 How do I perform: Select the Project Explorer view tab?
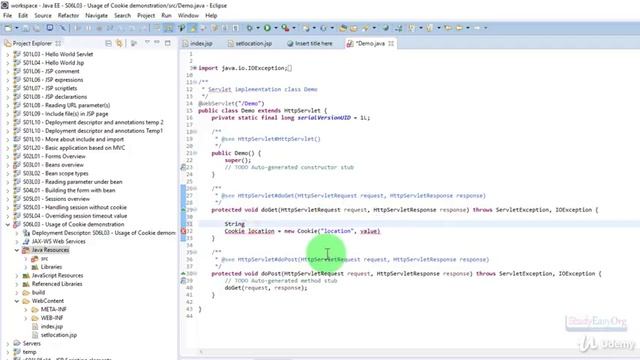[32, 43]
